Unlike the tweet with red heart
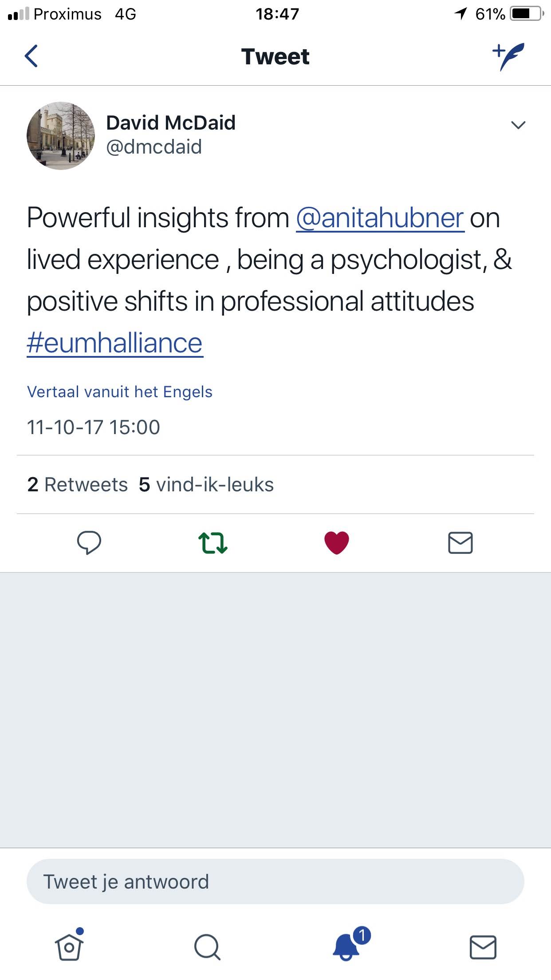551x980 pixels. [337, 543]
